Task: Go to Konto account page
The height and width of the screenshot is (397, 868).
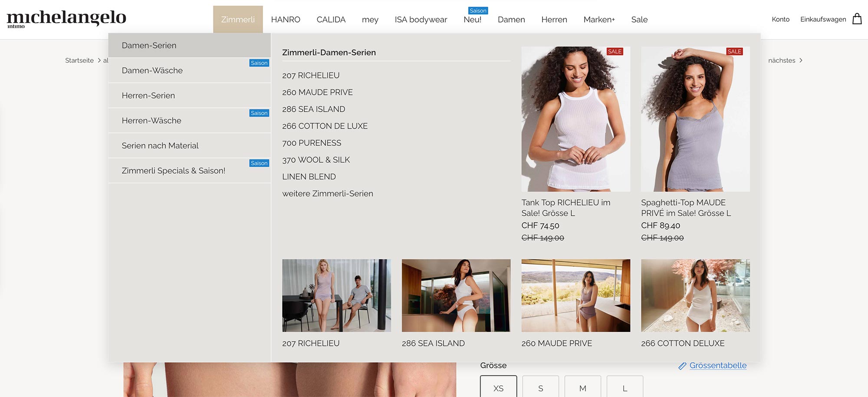Action: click(780, 19)
